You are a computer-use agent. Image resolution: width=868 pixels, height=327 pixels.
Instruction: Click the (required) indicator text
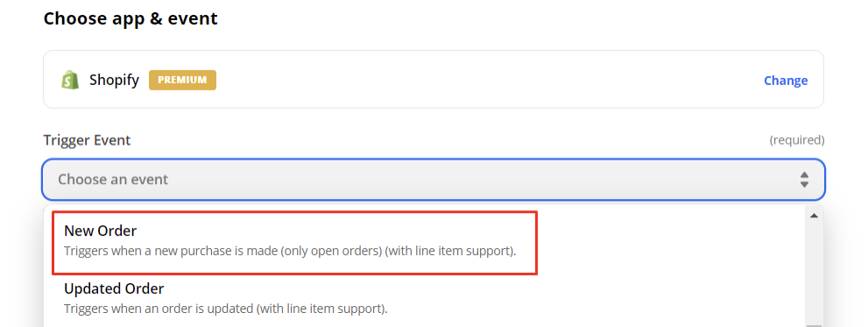796,140
